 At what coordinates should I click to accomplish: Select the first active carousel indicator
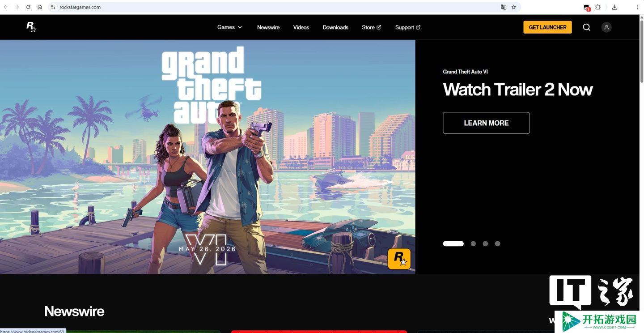[453, 243]
